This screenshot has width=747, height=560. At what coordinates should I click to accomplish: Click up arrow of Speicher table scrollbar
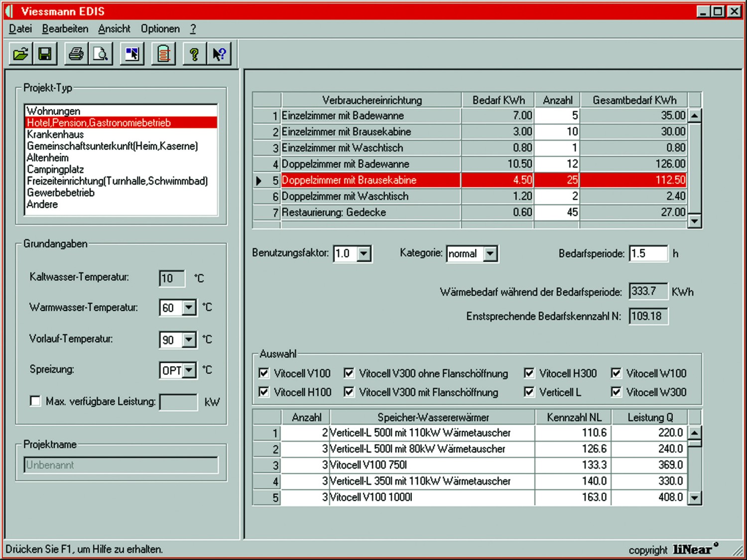[694, 433]
